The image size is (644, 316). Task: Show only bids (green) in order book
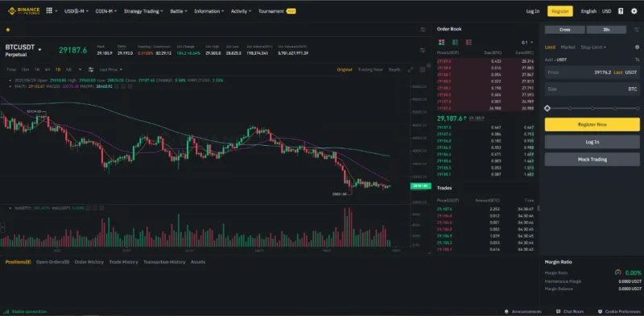point(455,43)
